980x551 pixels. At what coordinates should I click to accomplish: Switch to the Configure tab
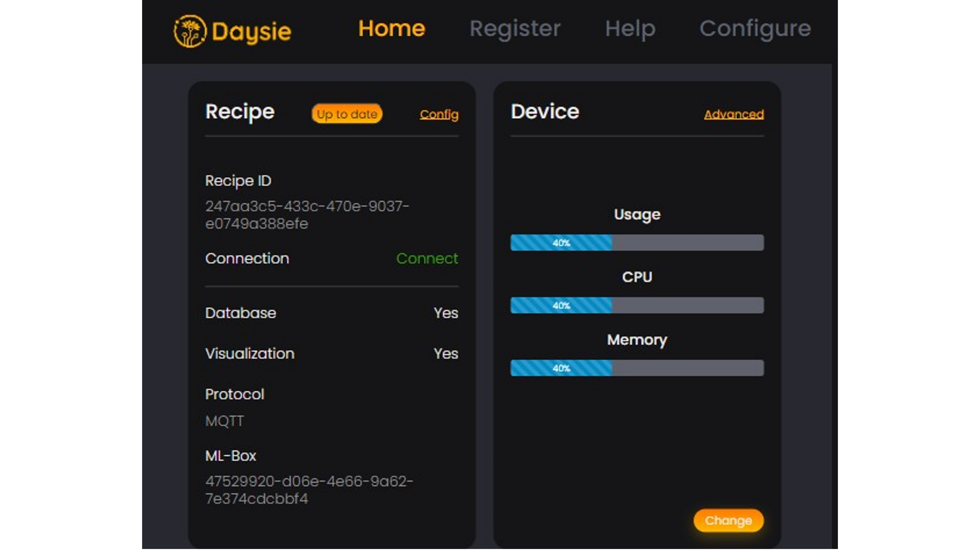pos(755,29)
